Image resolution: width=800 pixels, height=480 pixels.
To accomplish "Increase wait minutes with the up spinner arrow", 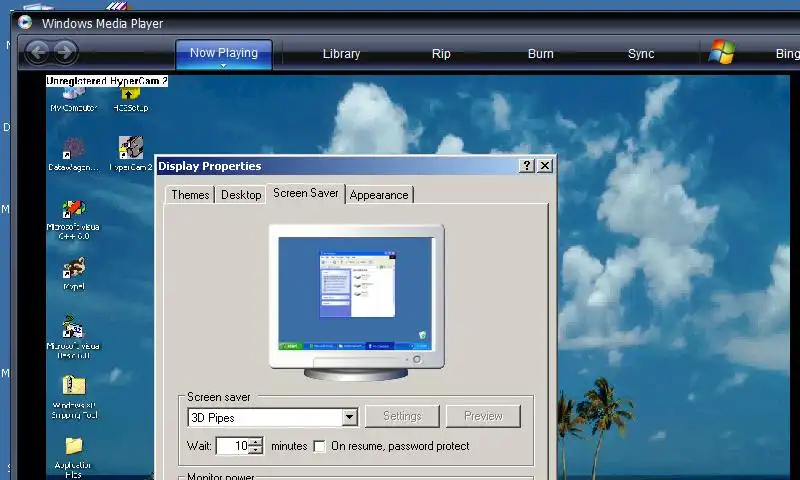I will pyautogui.click(x=256, y=441).
